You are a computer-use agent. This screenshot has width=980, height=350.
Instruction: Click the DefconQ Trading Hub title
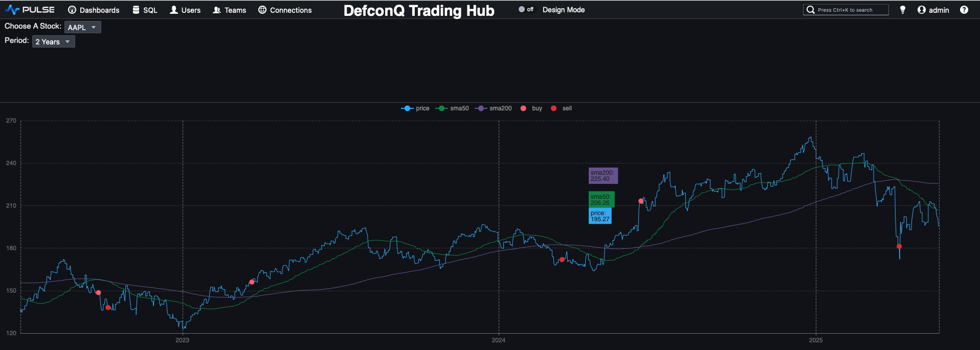click(x=419, y=10)
